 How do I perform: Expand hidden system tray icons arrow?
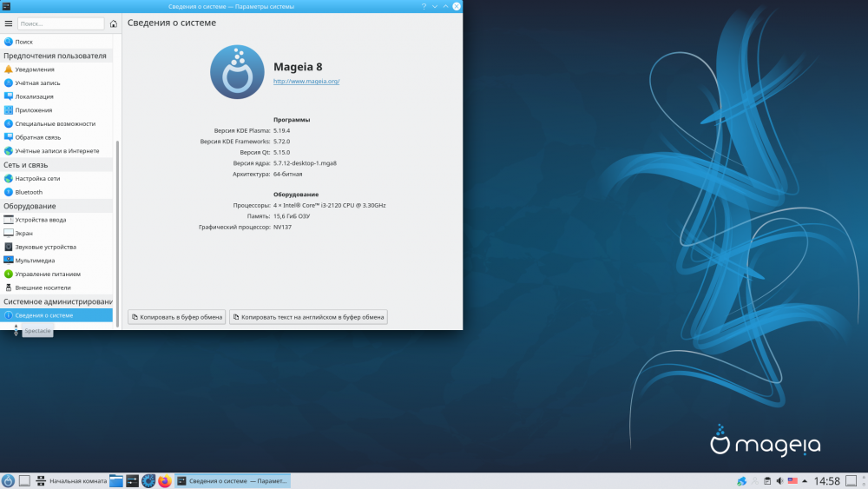pos(805,480)
